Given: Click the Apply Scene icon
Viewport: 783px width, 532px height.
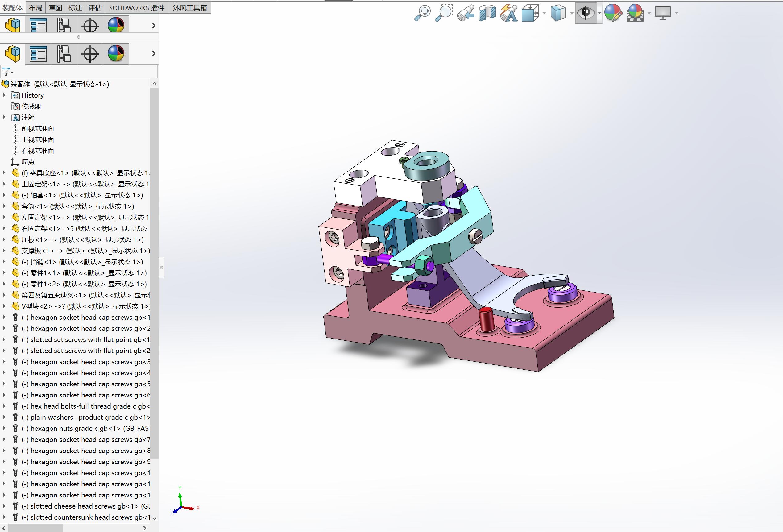Looking at the screenshot, I should pos(636,13).
